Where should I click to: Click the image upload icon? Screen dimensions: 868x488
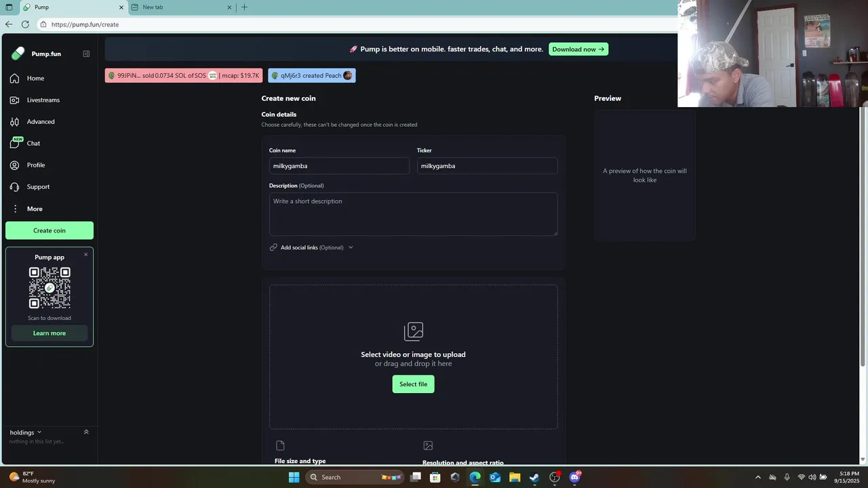point(414,331)
